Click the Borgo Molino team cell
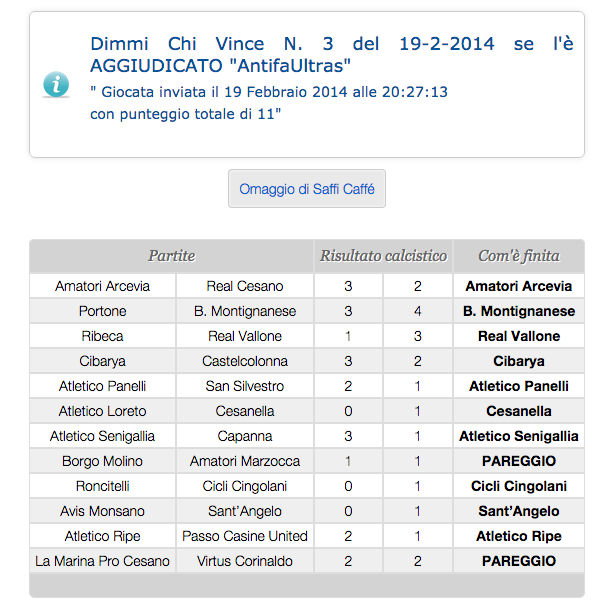 click(x=102, y=461)
